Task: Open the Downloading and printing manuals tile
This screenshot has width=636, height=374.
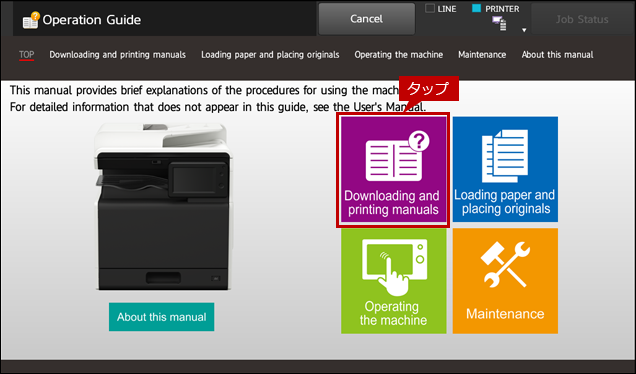Action: tap(393, 170)
